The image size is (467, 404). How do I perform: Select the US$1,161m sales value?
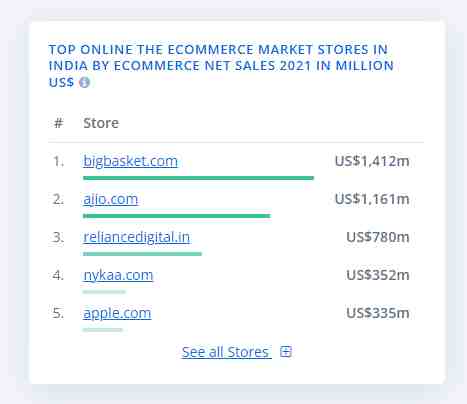pyautogui.click(x=372, y=199)
